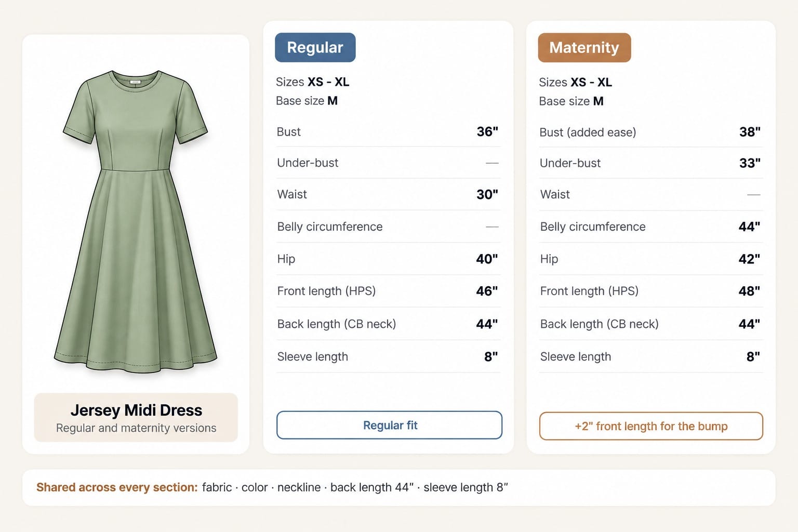
Task: Click "Sizes XS - XL" in Regular card
Action: pos(312,82)
